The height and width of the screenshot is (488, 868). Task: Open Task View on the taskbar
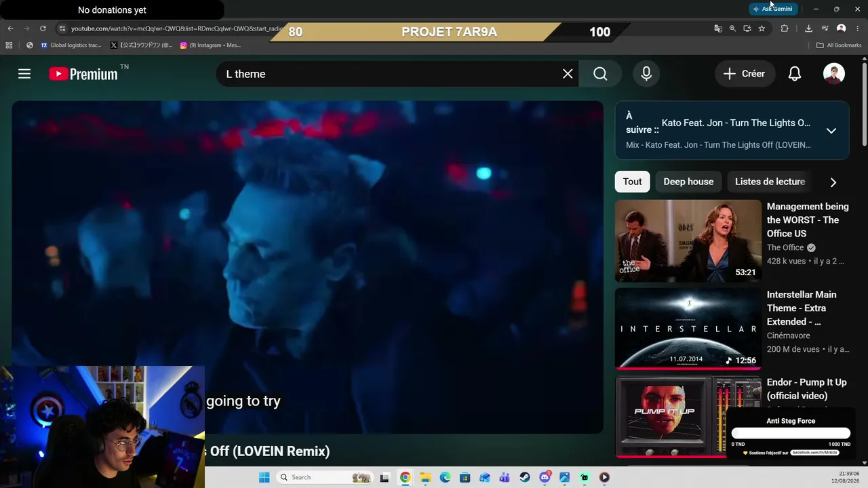pos(384,477)
